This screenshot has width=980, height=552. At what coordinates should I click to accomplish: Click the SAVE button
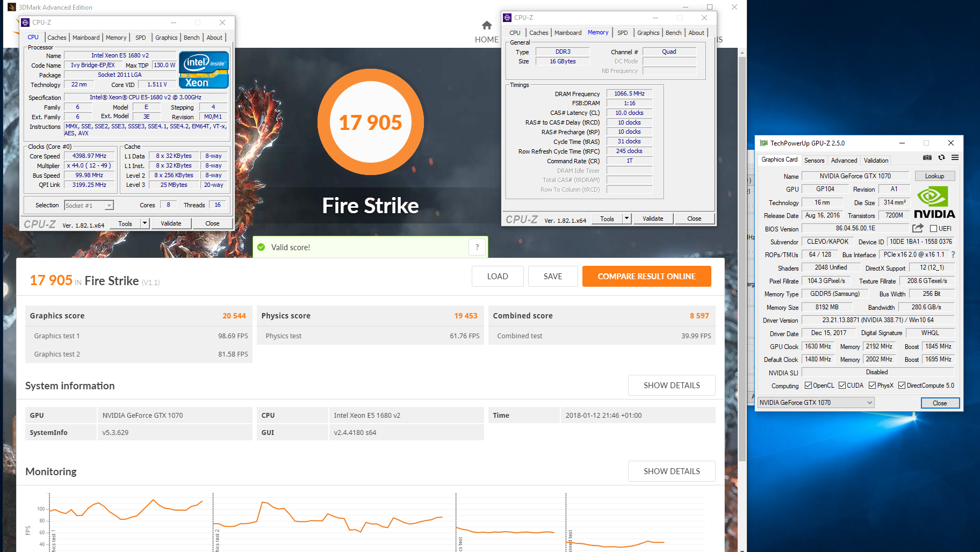click(553, 277)
